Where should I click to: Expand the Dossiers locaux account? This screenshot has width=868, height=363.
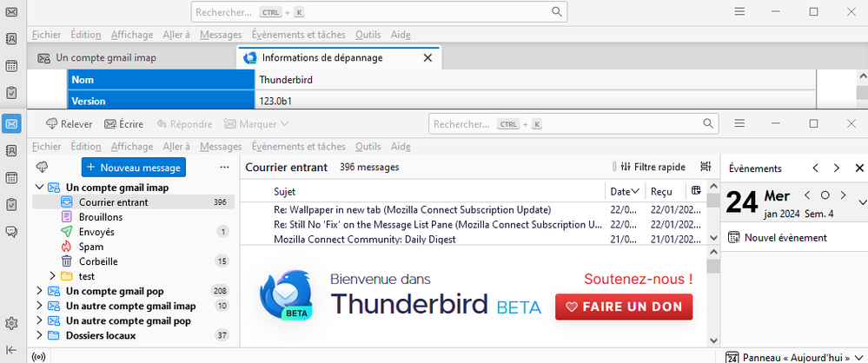click(39, 335)
